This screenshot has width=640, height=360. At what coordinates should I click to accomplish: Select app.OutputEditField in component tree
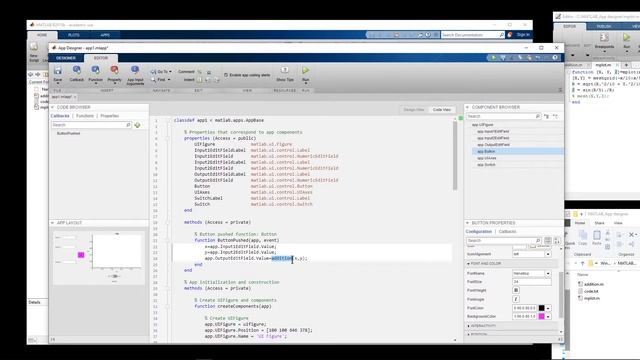point(493,145)
